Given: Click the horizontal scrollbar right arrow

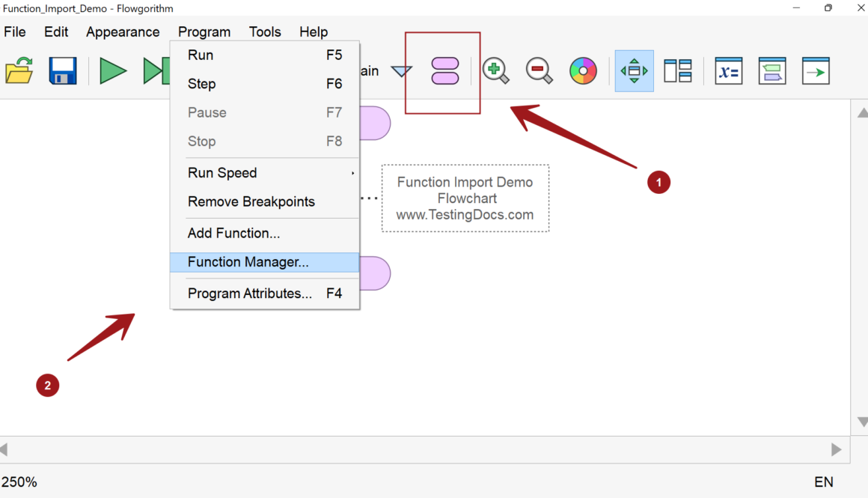Looking at the screenshot, I should (836, 449).
